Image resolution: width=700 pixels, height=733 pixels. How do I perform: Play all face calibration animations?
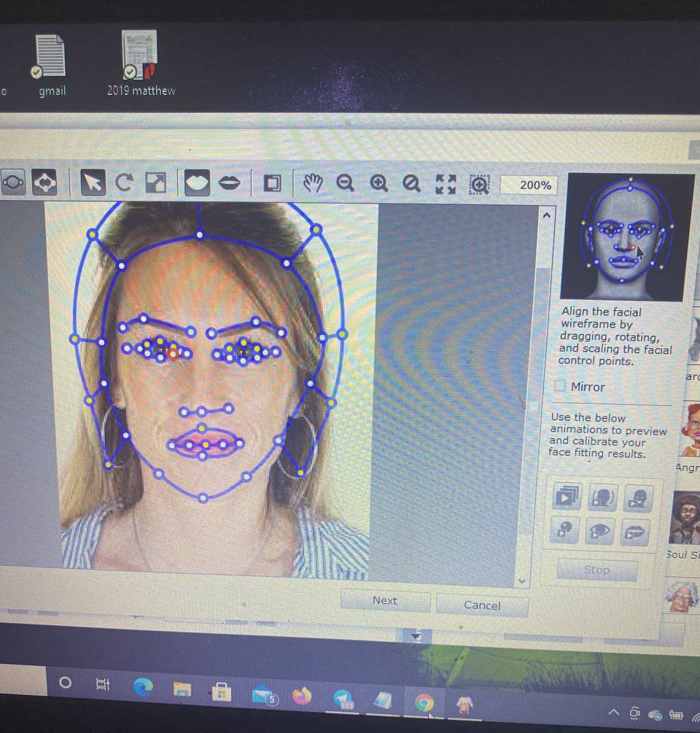click(567, 497)
